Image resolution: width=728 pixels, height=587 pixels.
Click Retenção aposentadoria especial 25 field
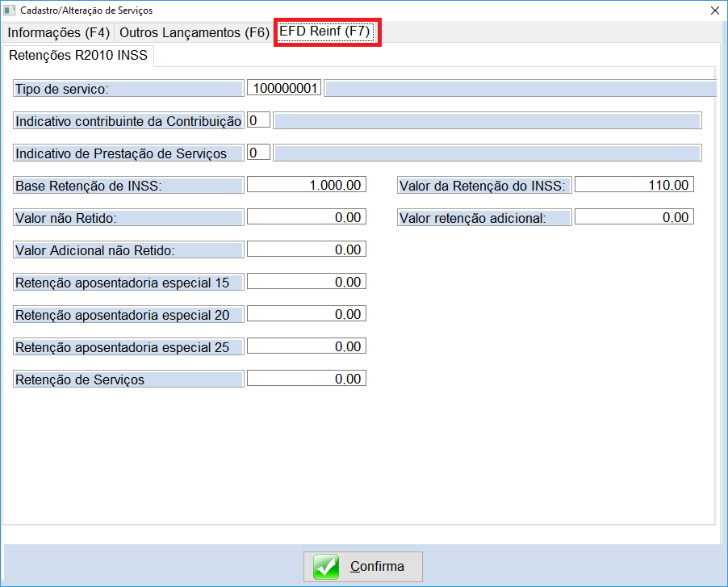(307, 346)
